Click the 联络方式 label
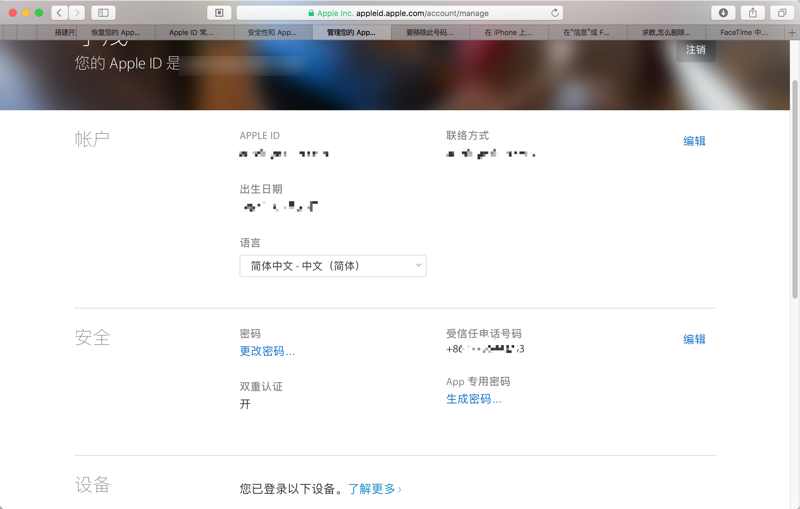Viewport: 800px width, 509px height. click(468, 135)
